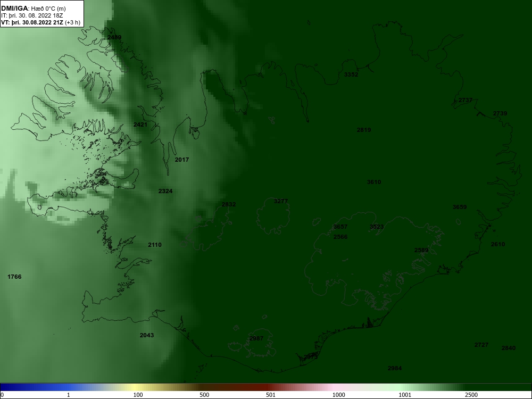
Task: Click the DMI/IGA Hæð 0°C title line
Action: tap(34, 9)
